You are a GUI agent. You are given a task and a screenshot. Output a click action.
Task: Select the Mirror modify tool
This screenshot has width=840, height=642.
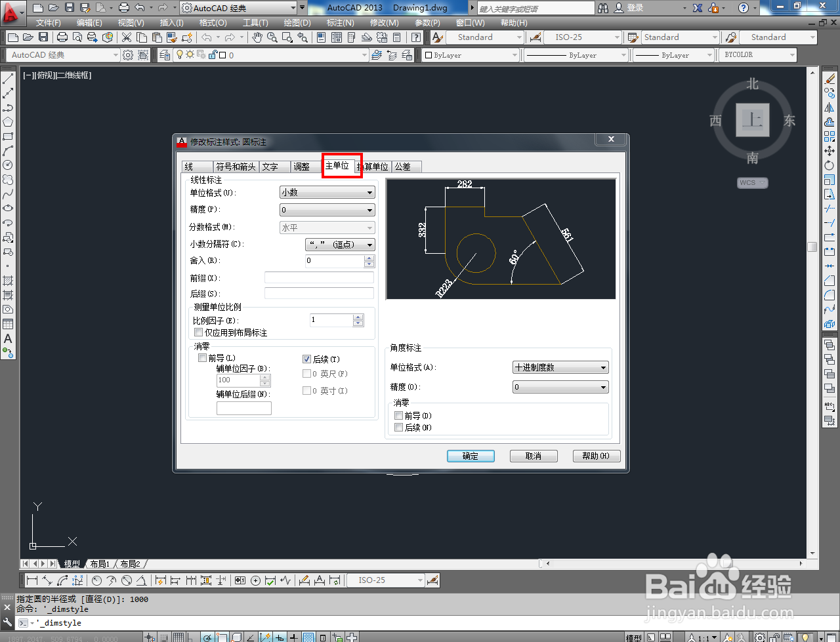(x=829, y=108)
